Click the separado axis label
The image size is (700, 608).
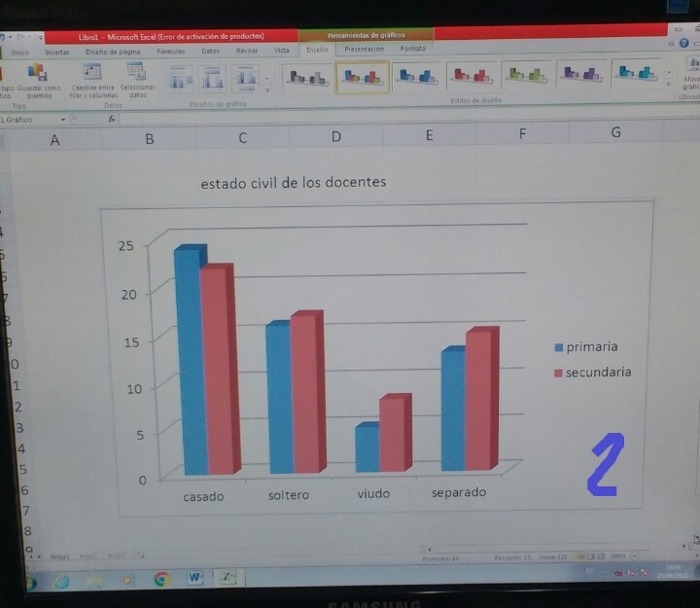(x=459, y=492)
